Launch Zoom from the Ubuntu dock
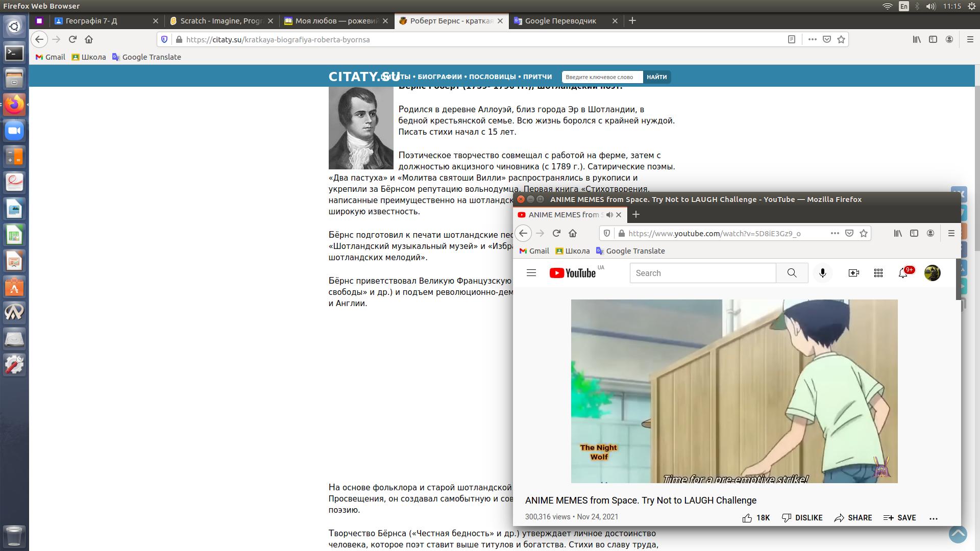Viewport: 980px width, 551px height. [x=14, y=131]
